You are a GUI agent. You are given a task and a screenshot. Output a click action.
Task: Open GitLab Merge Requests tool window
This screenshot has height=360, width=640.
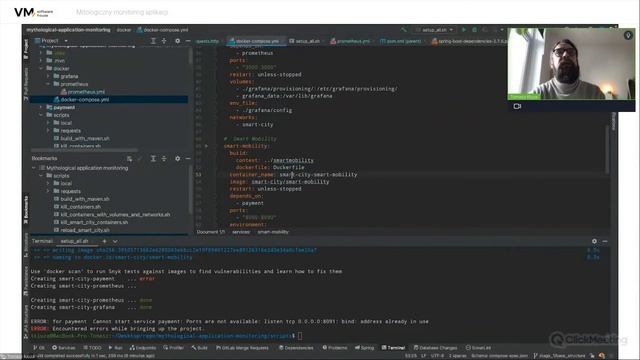(x=242, y=348)
